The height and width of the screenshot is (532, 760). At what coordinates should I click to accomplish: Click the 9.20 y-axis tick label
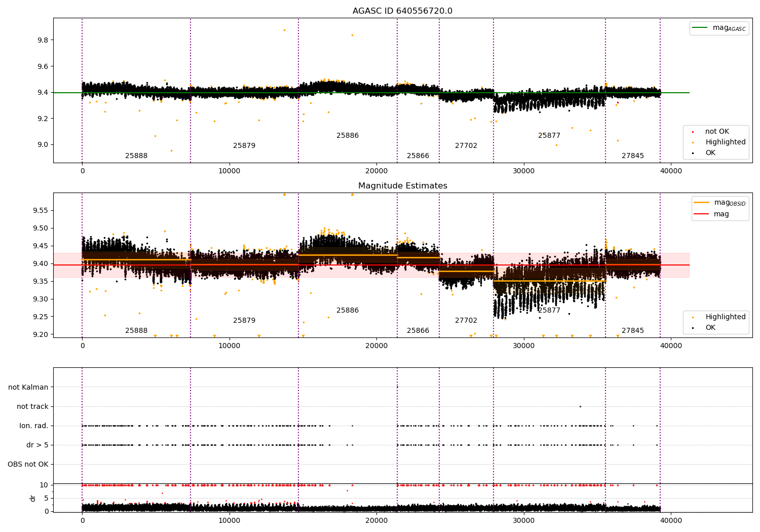pos(41,334)
